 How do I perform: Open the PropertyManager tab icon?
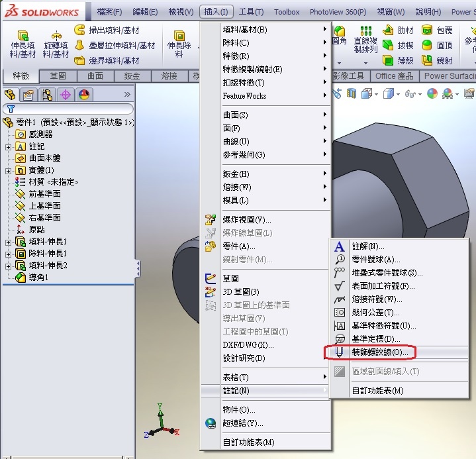(28, 95)
